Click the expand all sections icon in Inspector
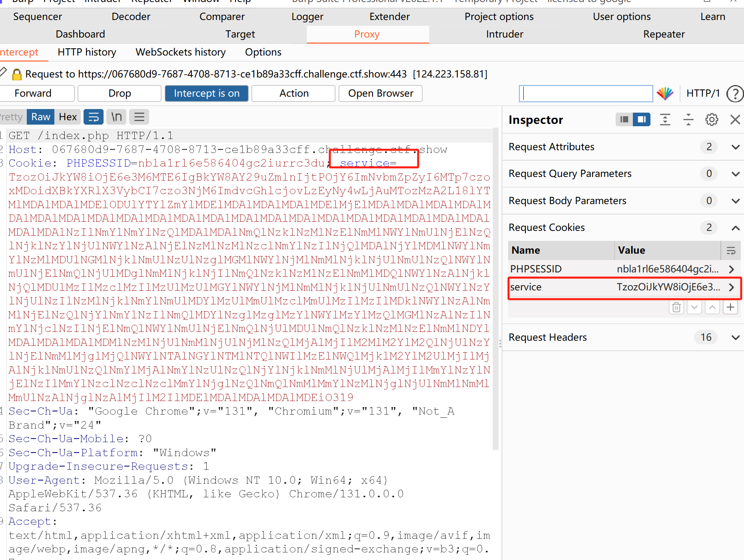This screenshot has height=560, width=744. pyautogui.click(x=665, y=119)
